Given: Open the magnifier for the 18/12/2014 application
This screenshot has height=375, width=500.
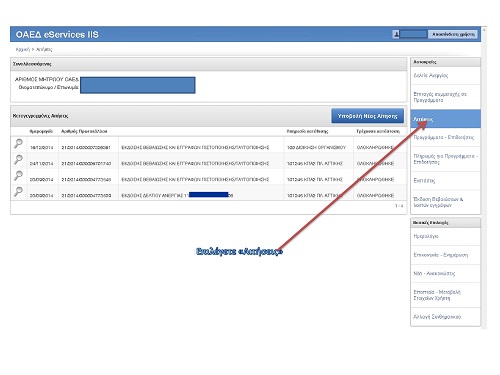Looking at the screenshot, I should 18,144.
